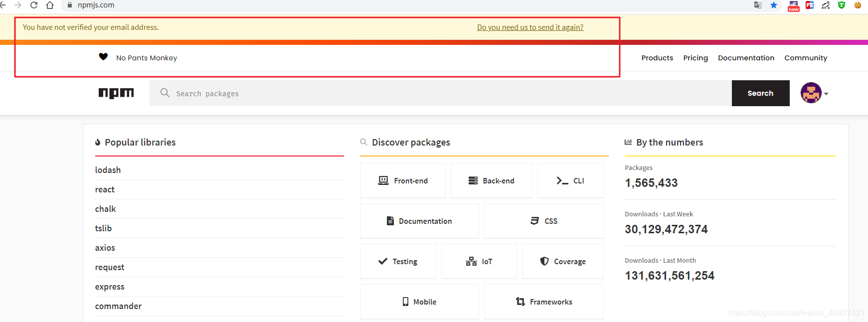The image size is (868, 322).
Task: Click last month downloads 131,631,561,254
Action: 670,276
